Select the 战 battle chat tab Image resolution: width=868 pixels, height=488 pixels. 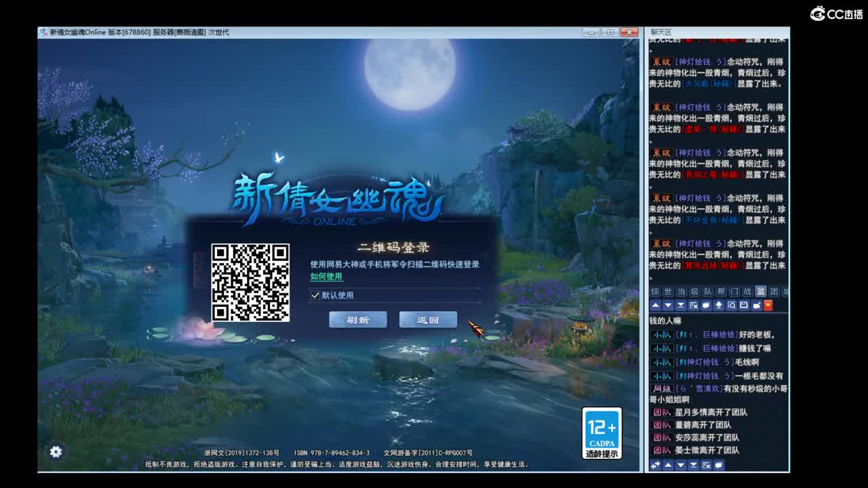pyautogui.click(x=747, y=291)
